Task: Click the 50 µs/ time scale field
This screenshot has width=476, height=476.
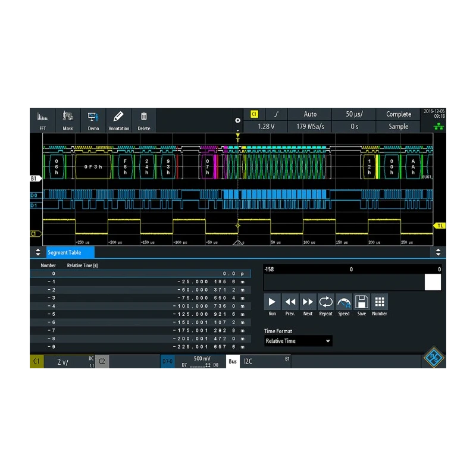Action: (354, 114)
